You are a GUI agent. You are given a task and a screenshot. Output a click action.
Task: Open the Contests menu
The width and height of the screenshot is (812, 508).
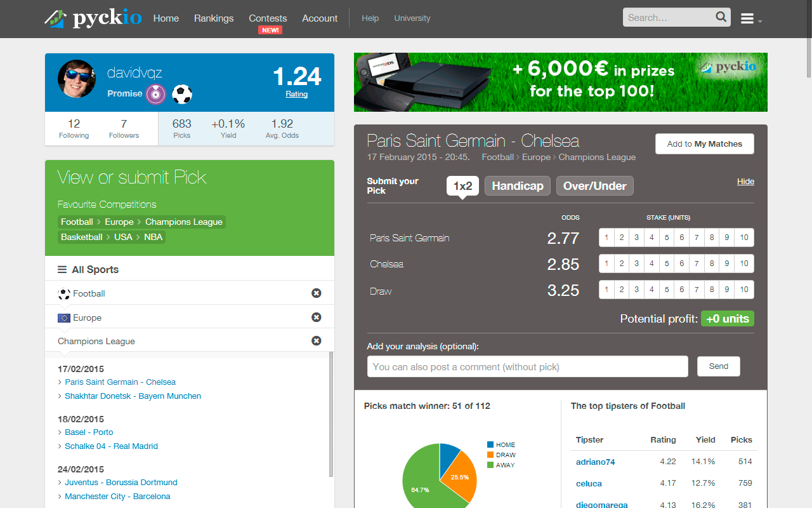tap(268, 18)
